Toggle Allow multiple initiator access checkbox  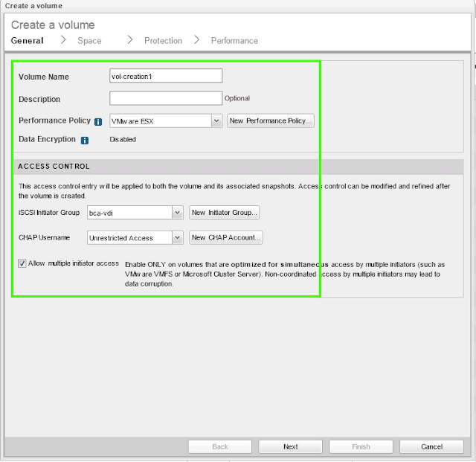[22, 263]
